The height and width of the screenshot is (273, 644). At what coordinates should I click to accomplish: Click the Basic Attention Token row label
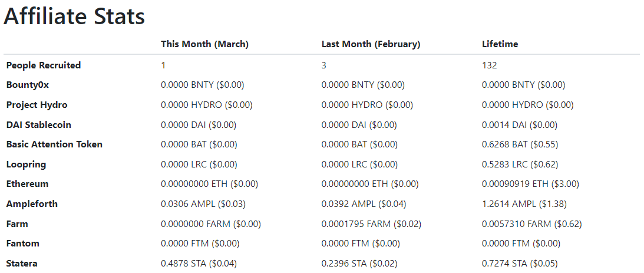click(54, 144)
